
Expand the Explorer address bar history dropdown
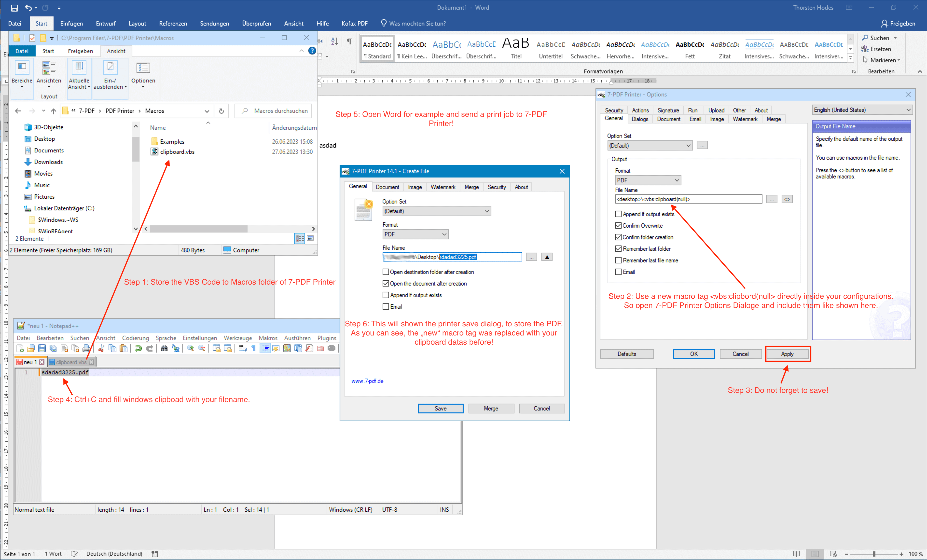point(207,111)
